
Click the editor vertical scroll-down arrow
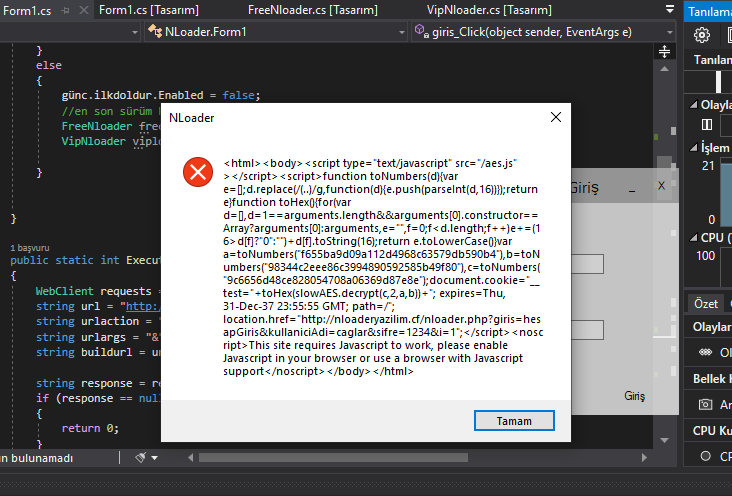(665, 440)
